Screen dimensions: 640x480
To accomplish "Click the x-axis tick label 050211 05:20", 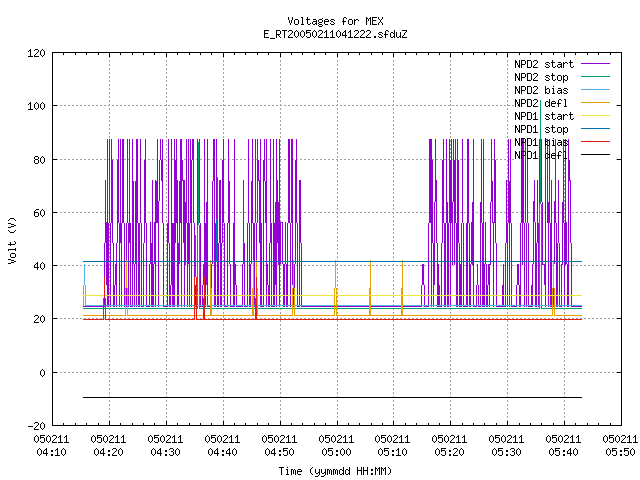I will pyautogui.click(x=449, y=446).
